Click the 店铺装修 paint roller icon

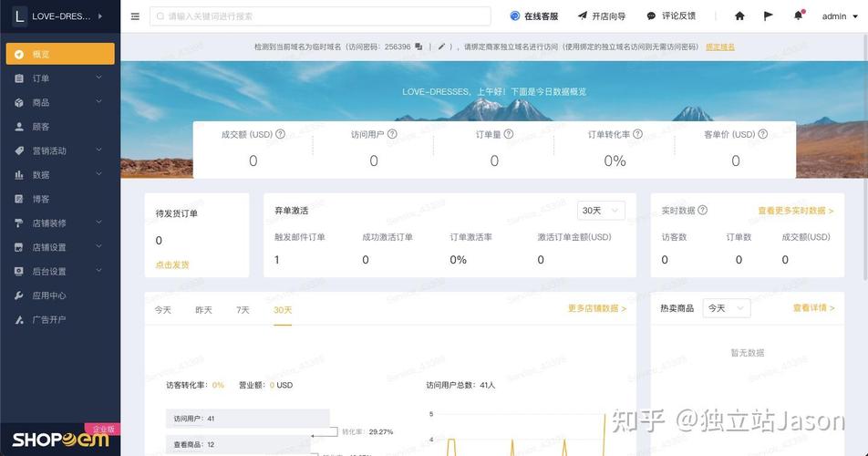point(19,223)
